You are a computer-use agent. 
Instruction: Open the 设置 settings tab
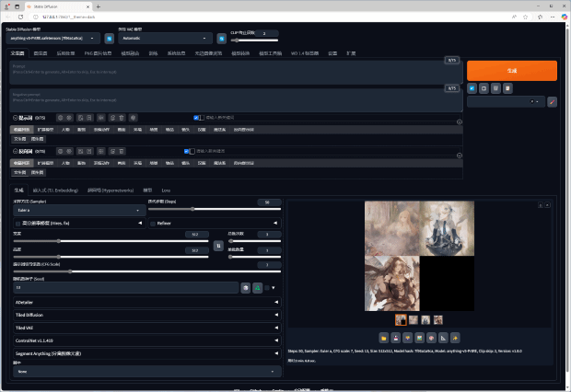click(332, 53)
